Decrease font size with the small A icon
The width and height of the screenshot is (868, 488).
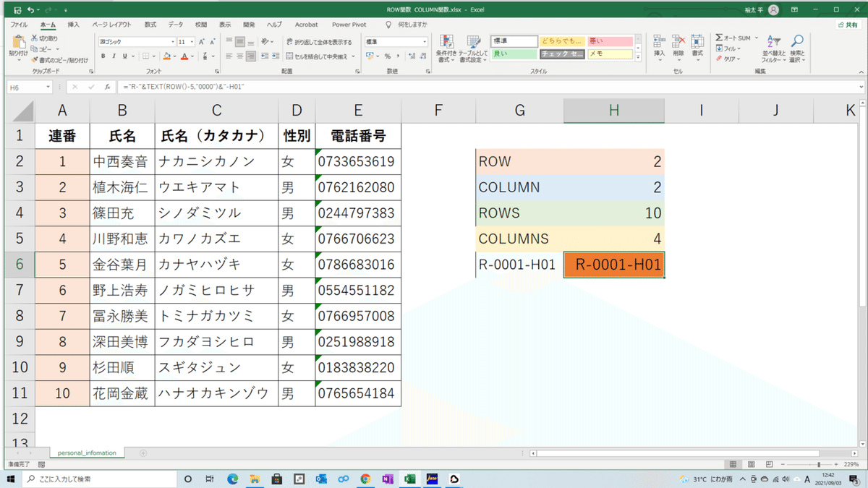point(212,42)
